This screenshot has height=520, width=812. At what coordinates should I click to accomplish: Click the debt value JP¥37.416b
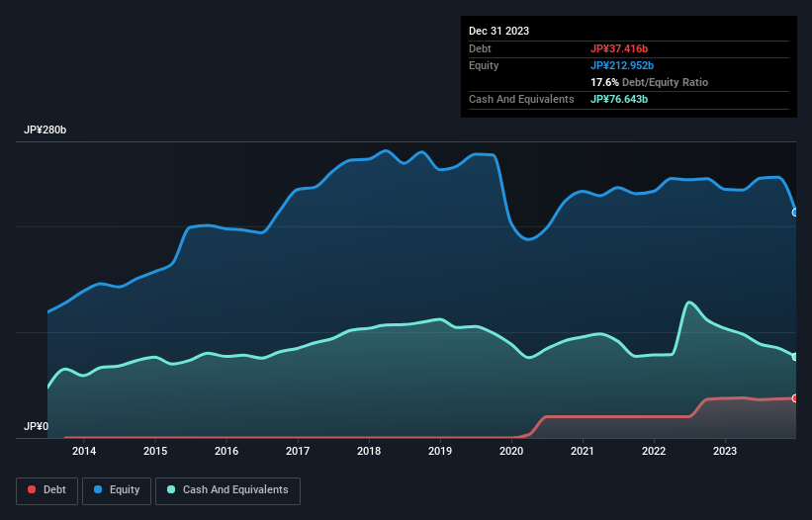pyautogui.click(x=619, y=48)
